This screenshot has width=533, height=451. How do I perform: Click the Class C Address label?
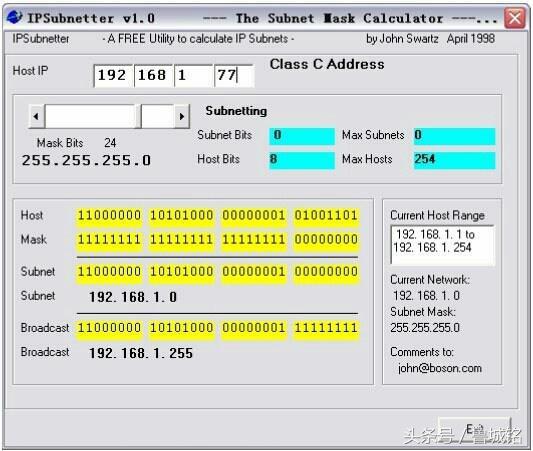(x=327, y=64)
